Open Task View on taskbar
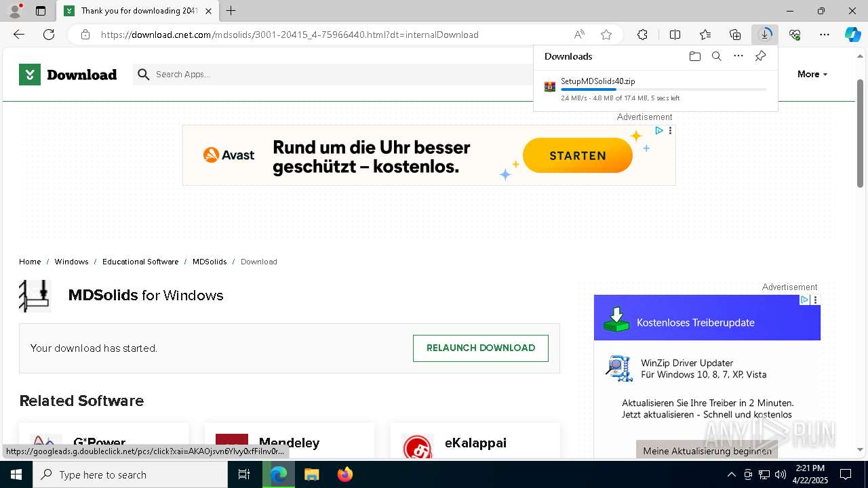The width and height of the screenshot is (868, 488). [244, 474]
